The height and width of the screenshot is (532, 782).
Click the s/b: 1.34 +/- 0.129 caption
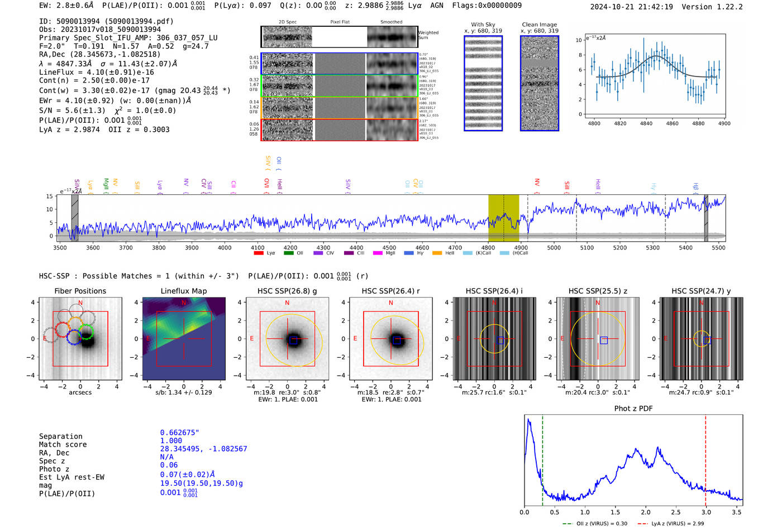(x=184, y=392)
